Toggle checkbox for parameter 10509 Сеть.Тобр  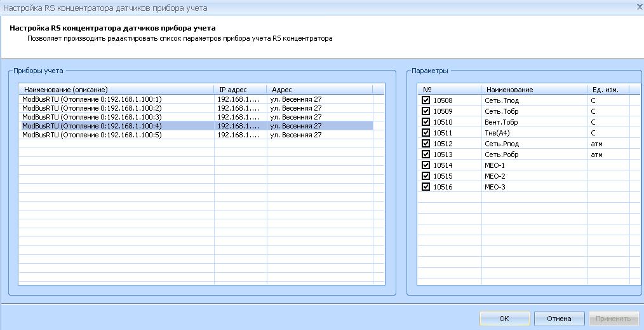(426, 111)
